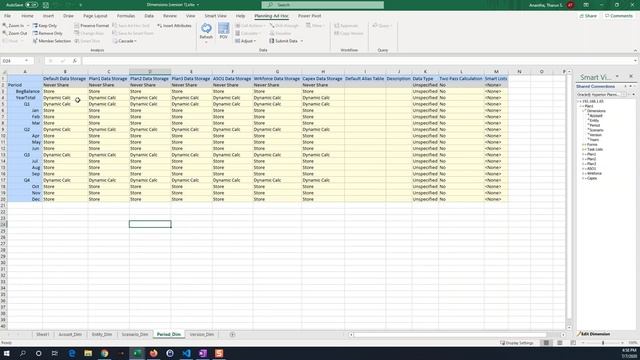
Task: Select the YearTotal cell in column A
Action: pos(24,98)
